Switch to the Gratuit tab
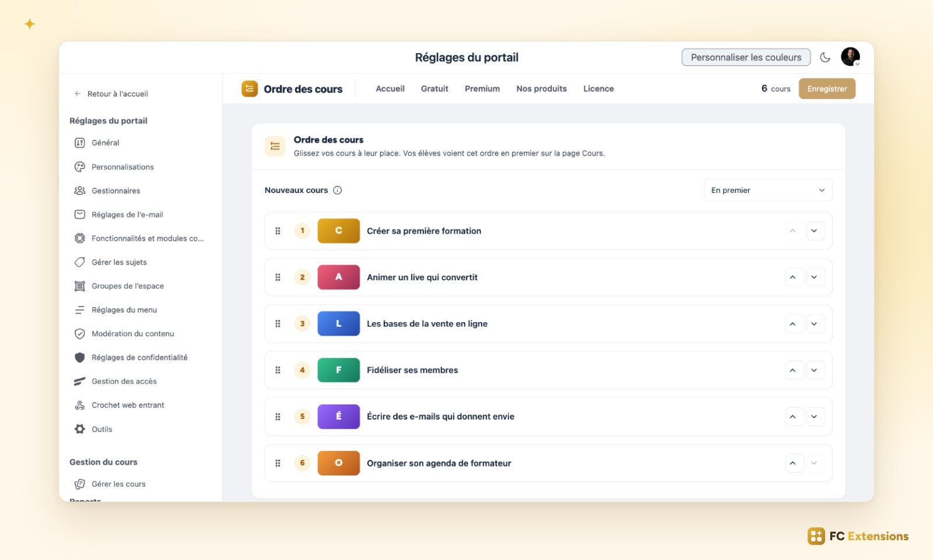The width and height of the screenshot is (933, 560). point(434,89)
